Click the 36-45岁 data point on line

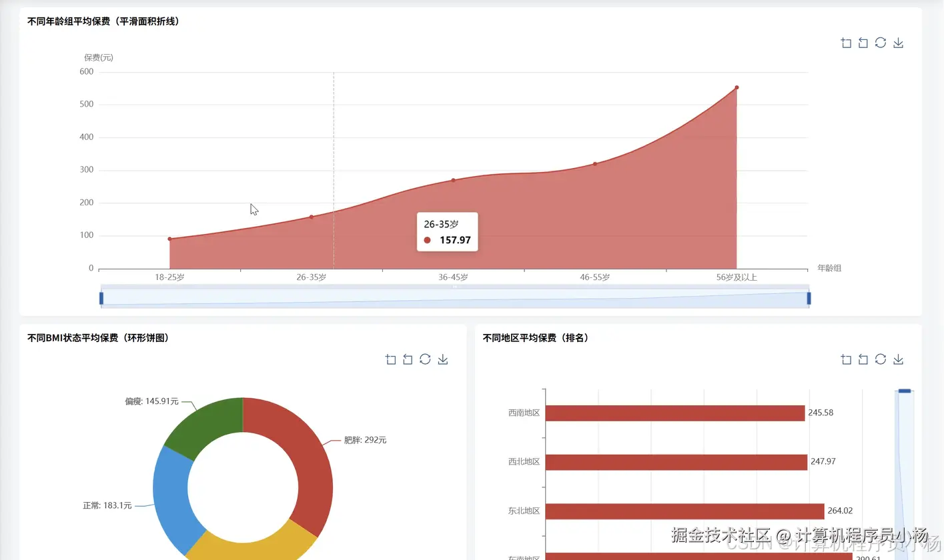click(x=453, y=180)
